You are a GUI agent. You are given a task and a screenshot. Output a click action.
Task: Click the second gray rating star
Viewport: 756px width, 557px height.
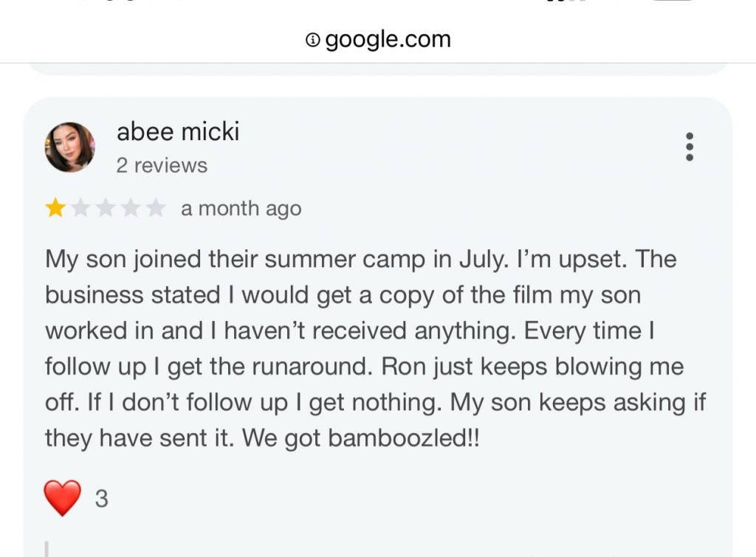80,209
